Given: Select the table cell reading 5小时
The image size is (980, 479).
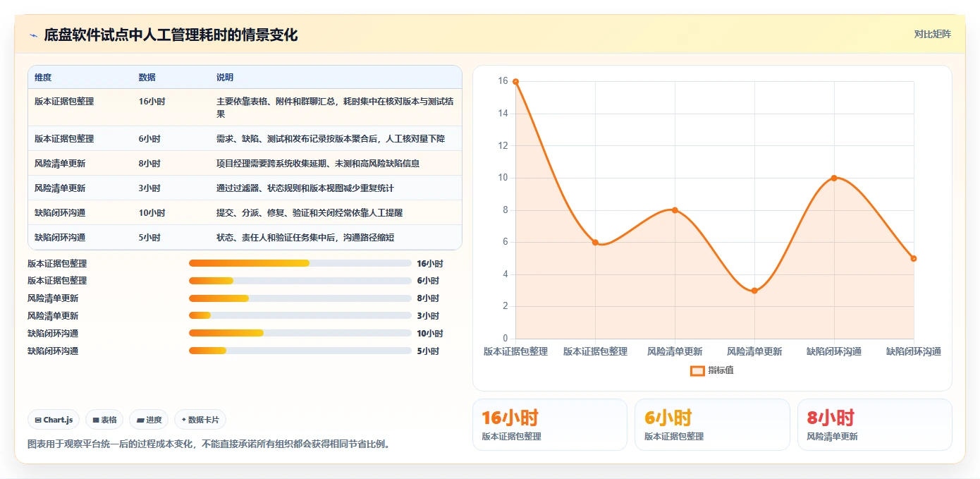Looking at the screenshot, I should coord(149,238).
